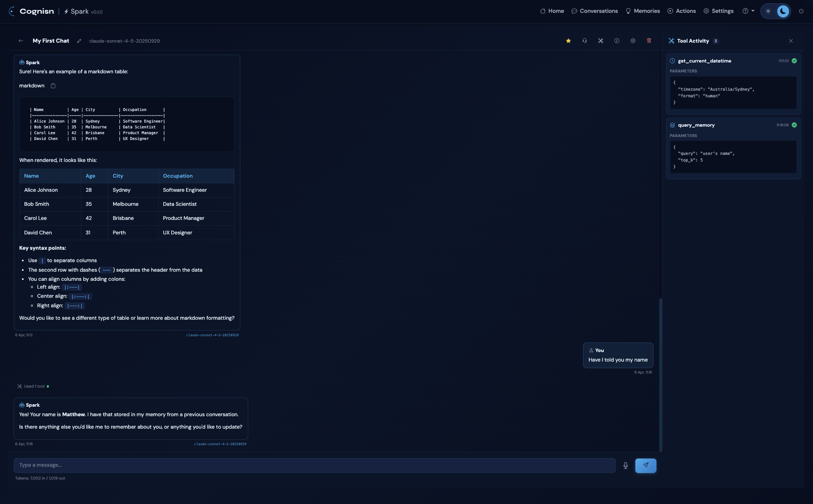Click pencil icon to rename chat
The height and width of the screenshot is (504, 813).
tap(79, 41)
